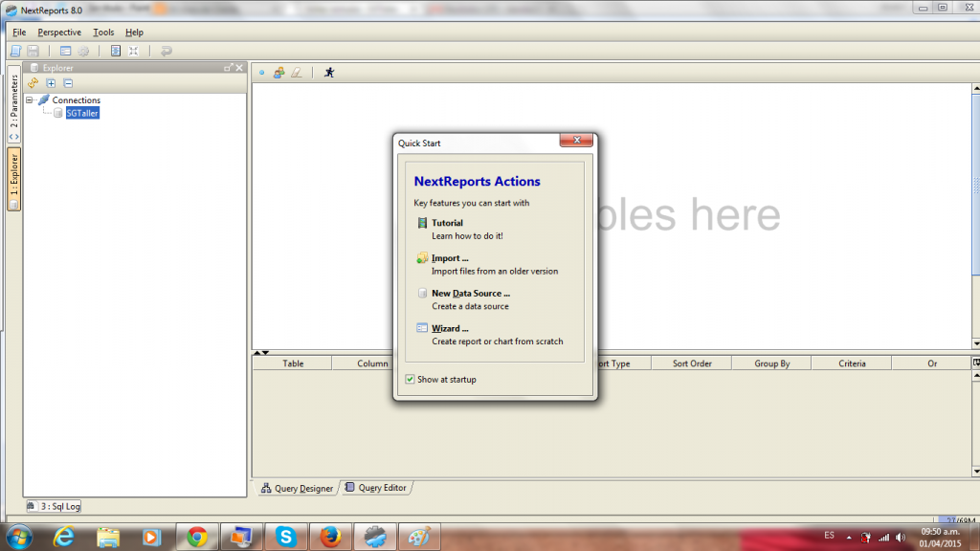Collapse the Connections tree node
This screenshot has width=980, height=551.
[30, 99]
